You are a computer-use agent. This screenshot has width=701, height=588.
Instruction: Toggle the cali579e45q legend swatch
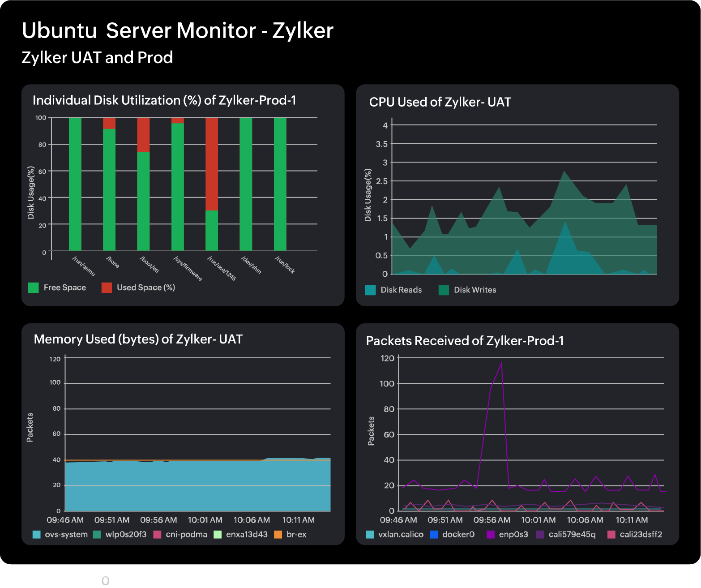pos(540,534)
